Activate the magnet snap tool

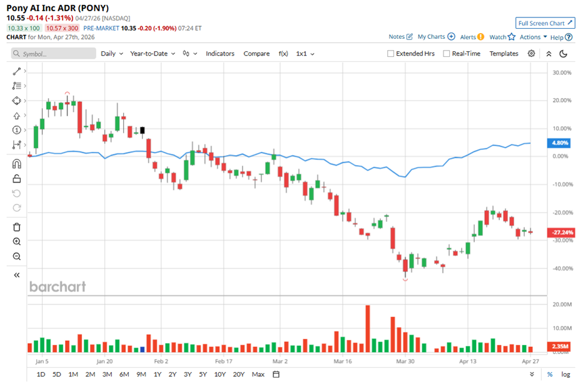[x=17, y=164]
